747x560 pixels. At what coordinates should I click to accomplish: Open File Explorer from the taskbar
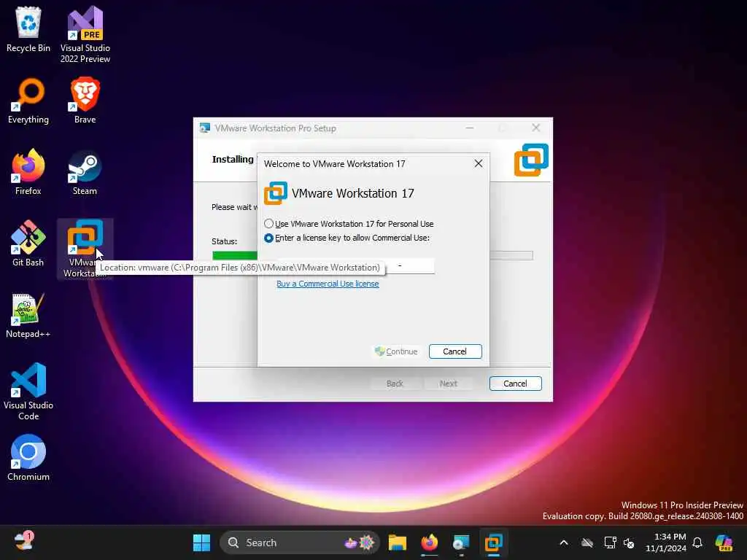pyautogui.click(x=398, y=542)
